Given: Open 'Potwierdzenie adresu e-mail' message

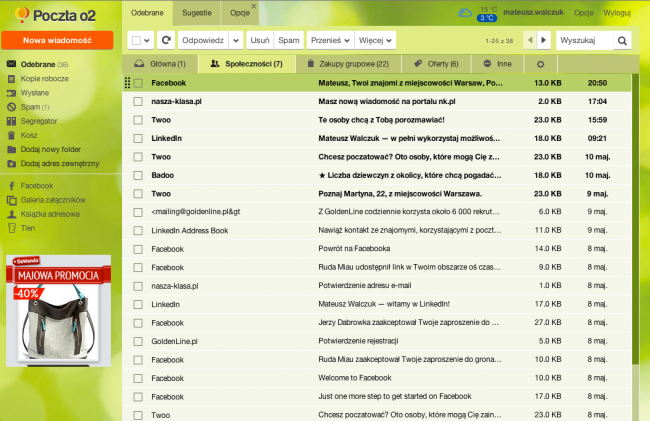Looking at the screenshot, I should click(365, 286).
